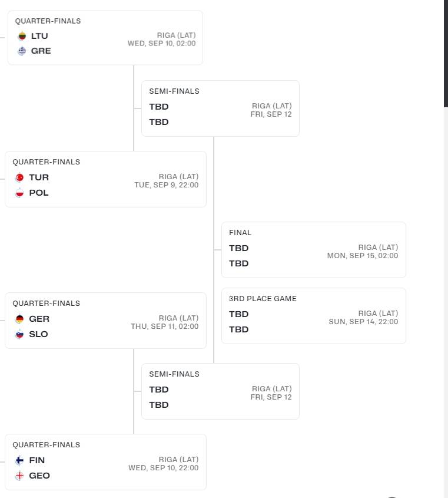The height and width of the screenshot is (498, 448).
Task: Open the FINAL match card
Action: coord(313,249)
